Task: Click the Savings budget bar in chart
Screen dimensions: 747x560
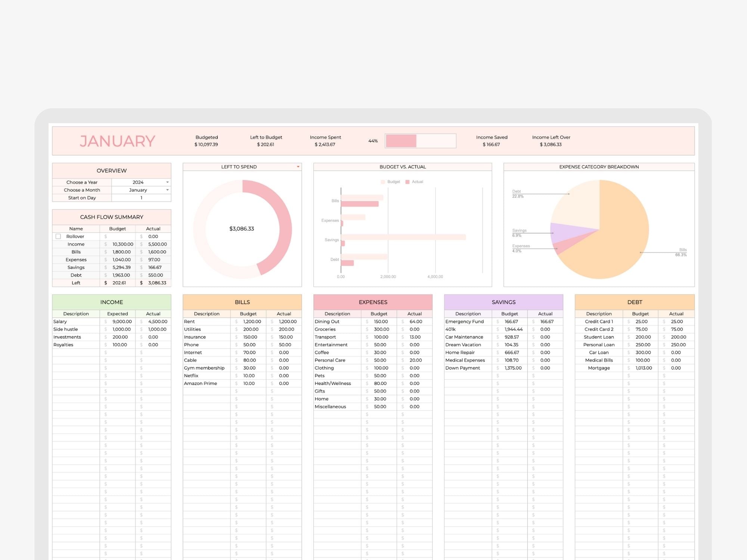Action: point(403,237)
